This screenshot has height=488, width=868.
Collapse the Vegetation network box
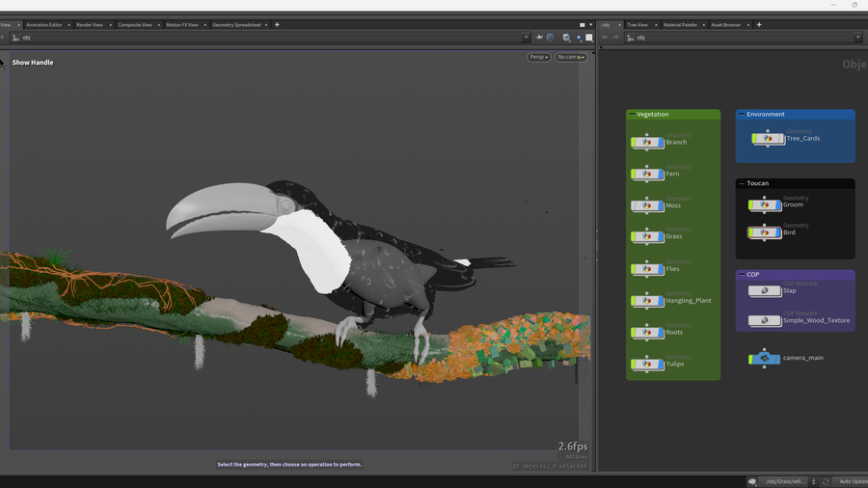pyautogui.click(x=632, y=114)
